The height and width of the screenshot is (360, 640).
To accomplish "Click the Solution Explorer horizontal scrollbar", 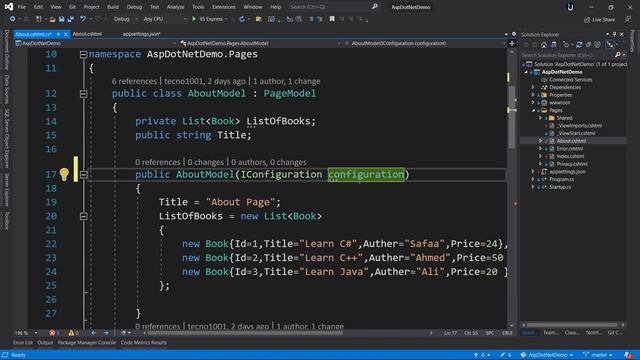I will point(573,325).
